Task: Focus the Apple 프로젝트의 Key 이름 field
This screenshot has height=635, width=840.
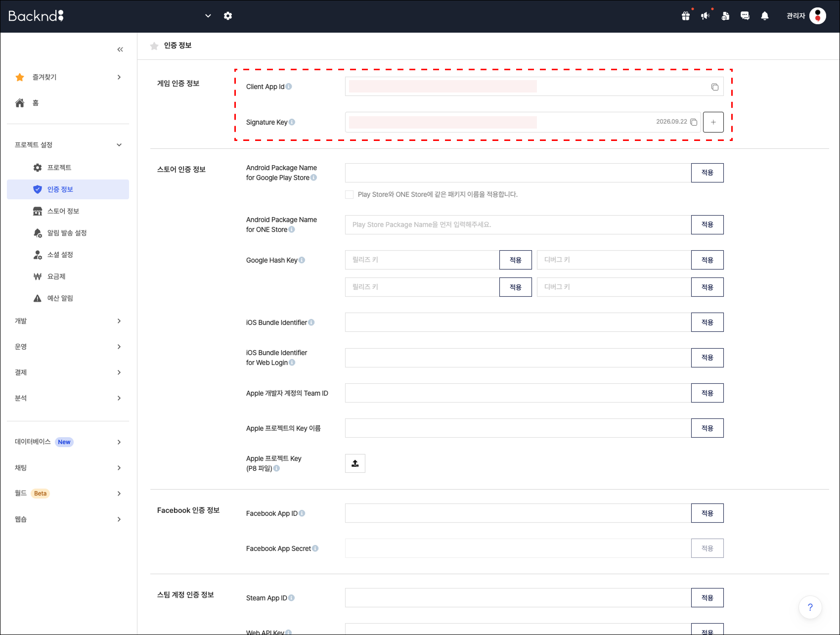Action: 518,428
